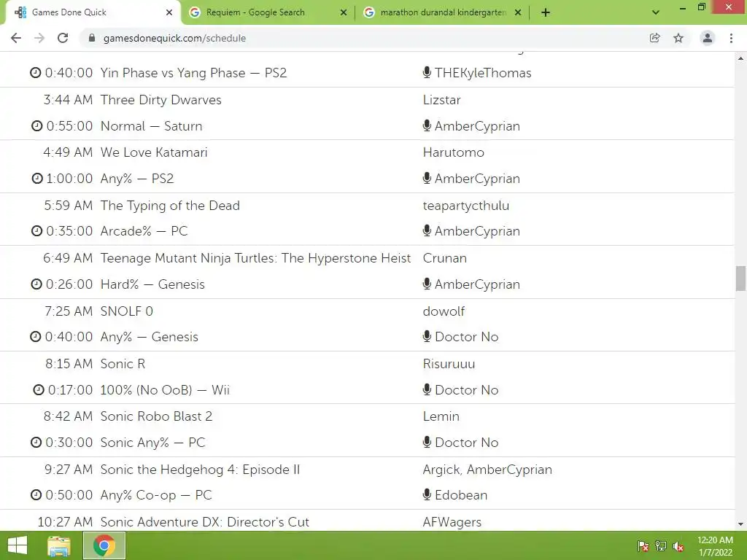
Task: Click the browser forward arrow
Action: 39,38
